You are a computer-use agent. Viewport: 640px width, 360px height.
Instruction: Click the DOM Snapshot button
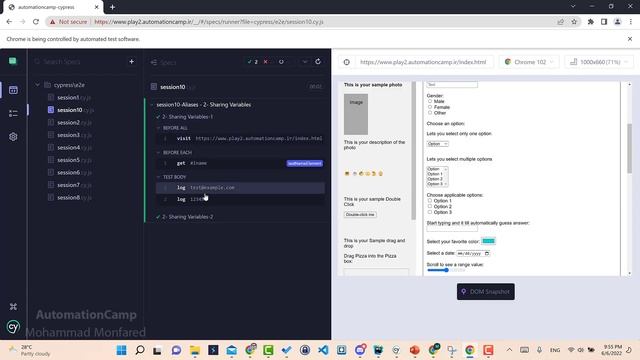click(x=486, y=291)
